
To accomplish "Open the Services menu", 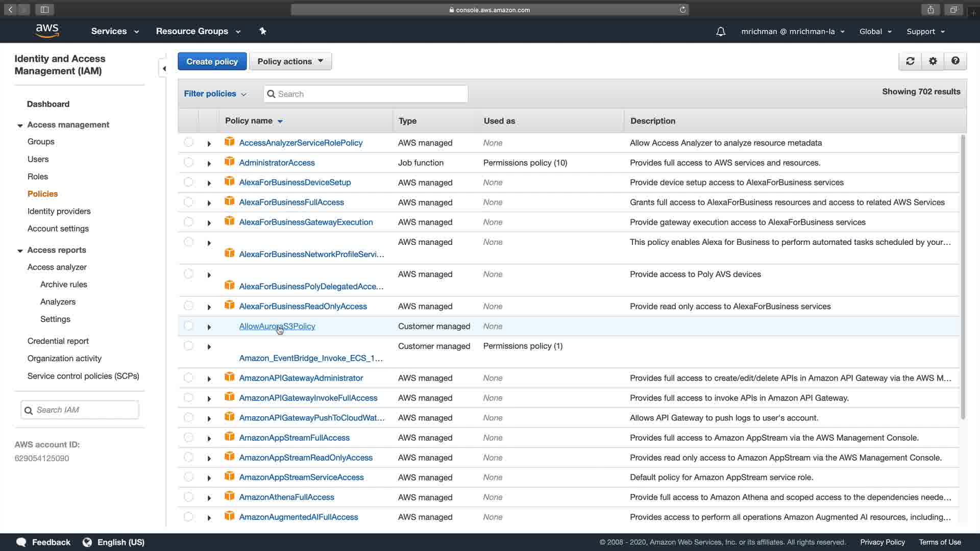I will [115, 31].
